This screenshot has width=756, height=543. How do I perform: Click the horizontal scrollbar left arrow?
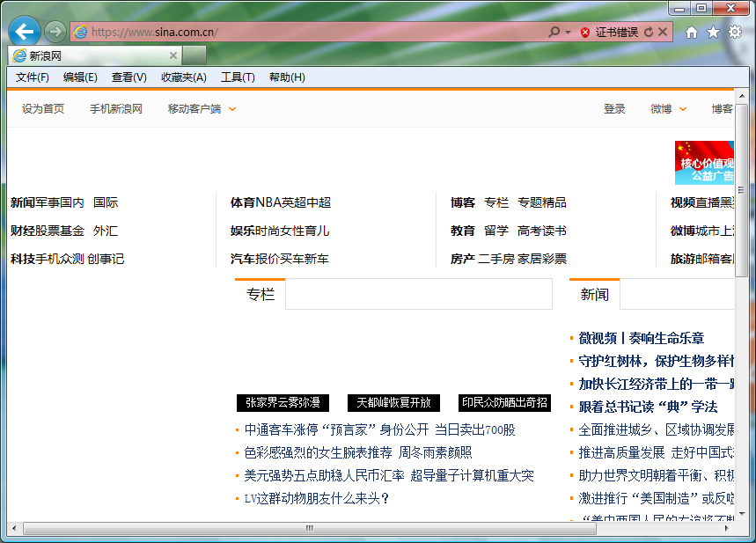coord(14,529)
